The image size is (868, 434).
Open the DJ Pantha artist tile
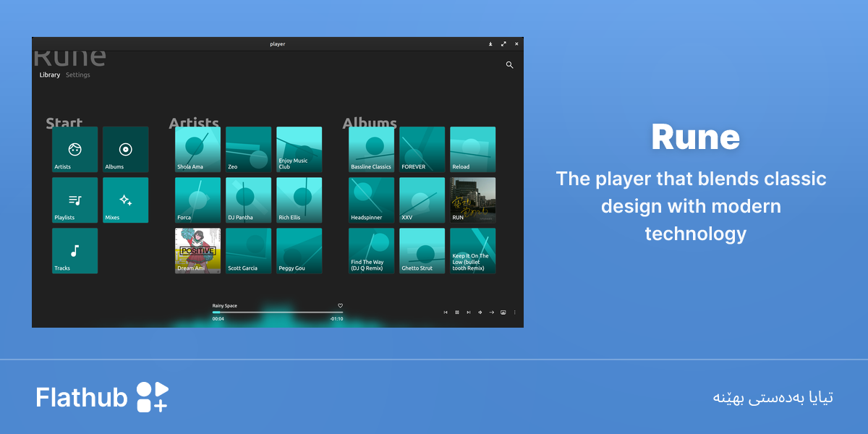click(249, 200)
